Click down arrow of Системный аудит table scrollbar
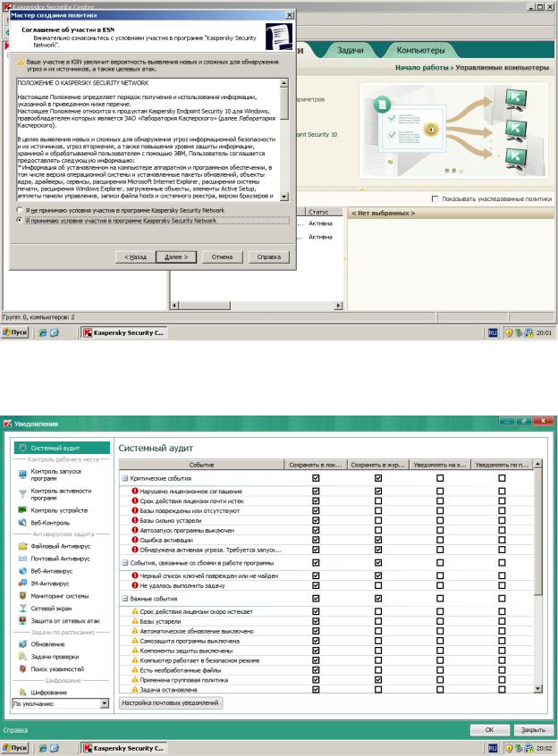558x756 pixels. pos(538,690)
